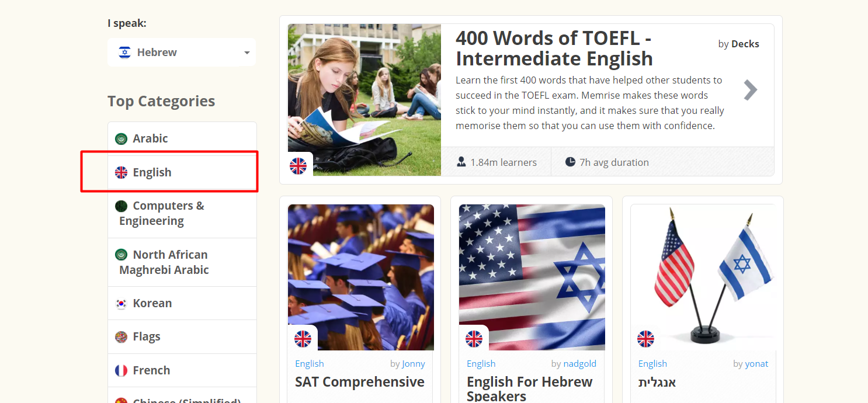Open author Jonny's profile link

(x=414, y=364)
